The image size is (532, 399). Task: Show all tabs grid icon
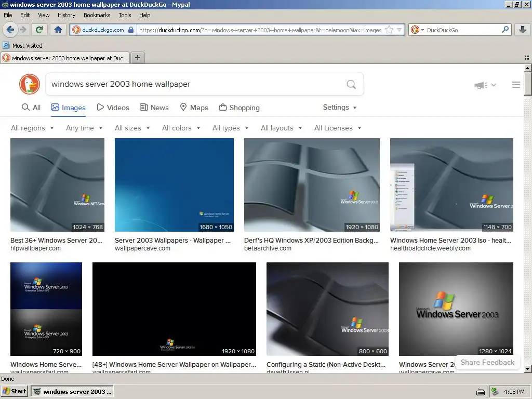tap(527, 58)
